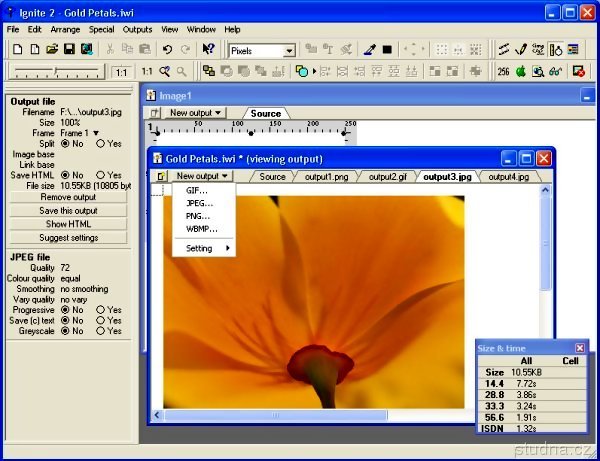600x461 pixels.
Task: Adjust the zoom slider in toolbar
Action: 55,72
